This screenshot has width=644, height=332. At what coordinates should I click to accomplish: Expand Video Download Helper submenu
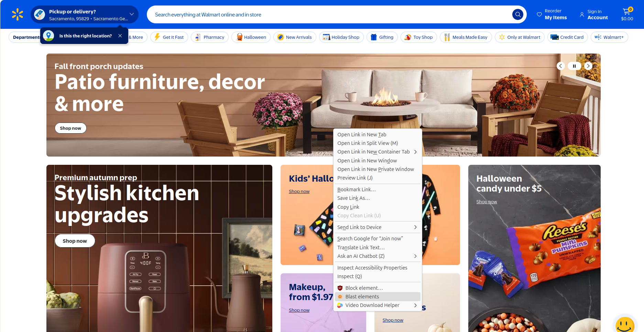tap(378, 305)
